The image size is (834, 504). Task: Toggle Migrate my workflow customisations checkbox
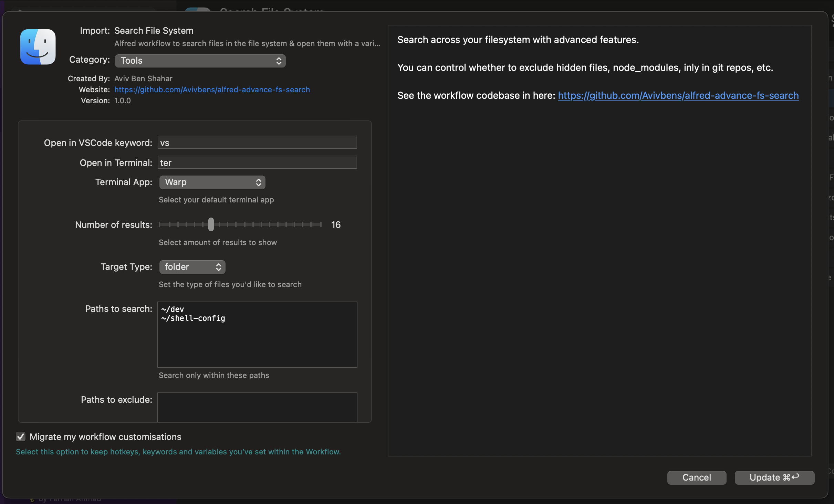(x=21, y=437)
